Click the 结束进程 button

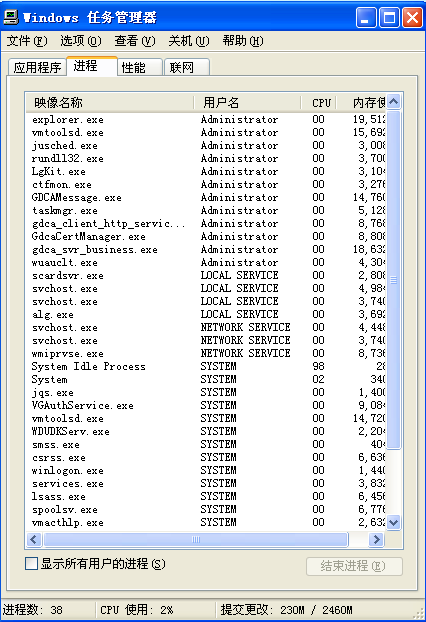pyautogui.click(x=354, y=566)
